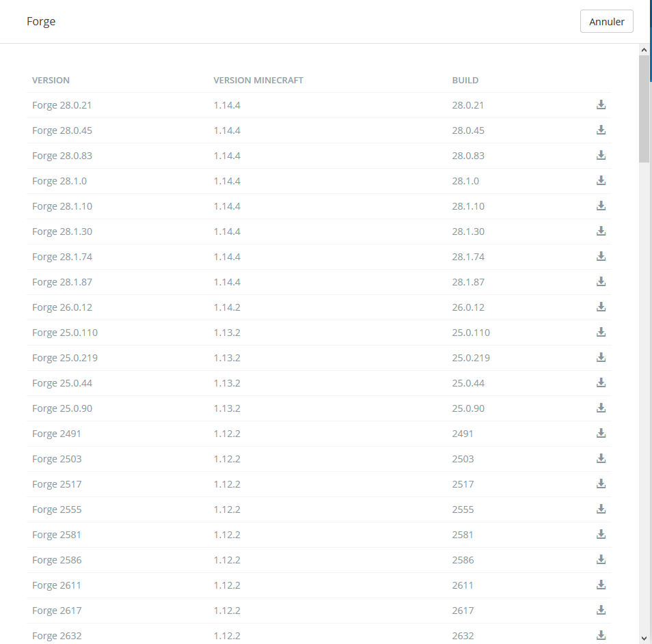Select the Forge 25.0.219 version name

[65, 358]
